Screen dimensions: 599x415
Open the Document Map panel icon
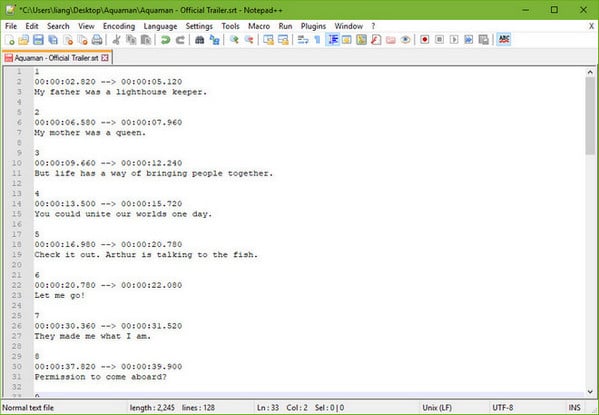[361, 40]
